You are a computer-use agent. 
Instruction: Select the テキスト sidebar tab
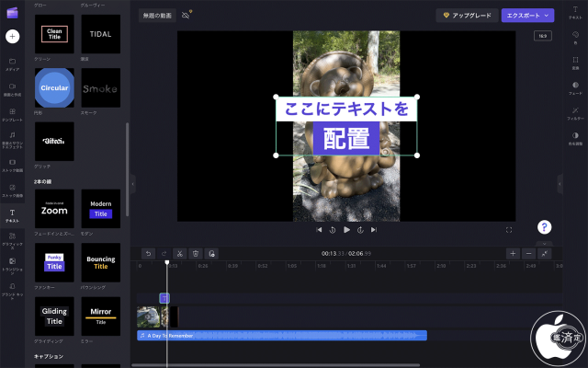[x=12, y=216]
